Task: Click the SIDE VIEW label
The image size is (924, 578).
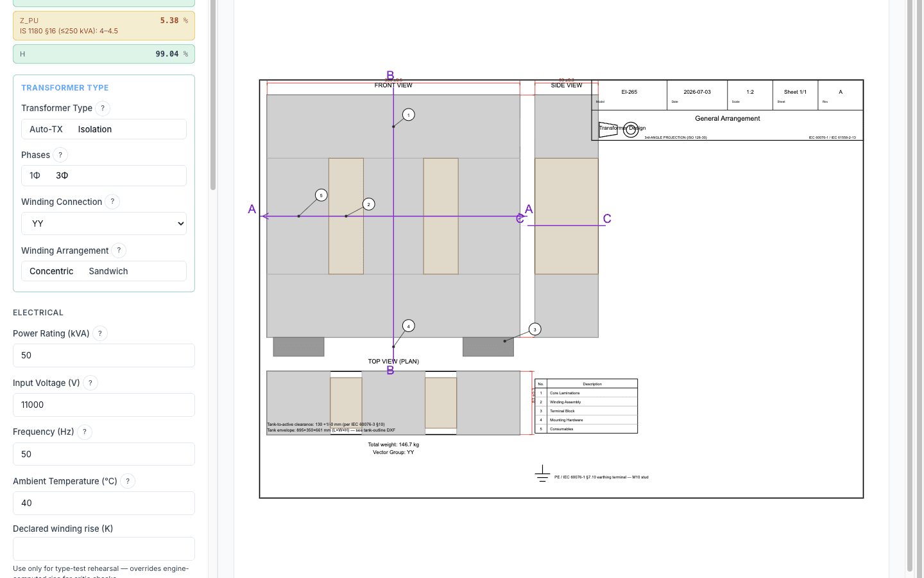Action: pyautogui.click(x=567, y=85)
